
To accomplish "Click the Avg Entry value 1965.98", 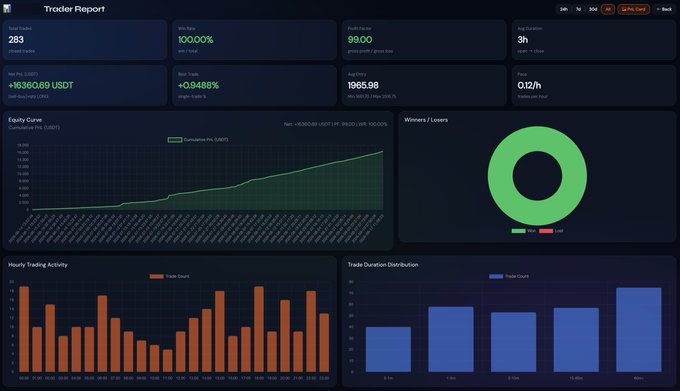I will [363, 85].
